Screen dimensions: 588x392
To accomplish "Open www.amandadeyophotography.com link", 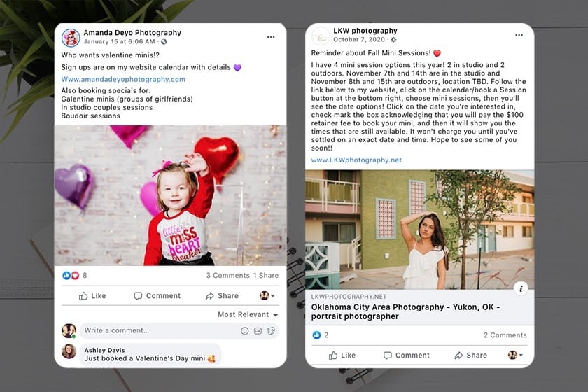I will [x=123, y=80].
